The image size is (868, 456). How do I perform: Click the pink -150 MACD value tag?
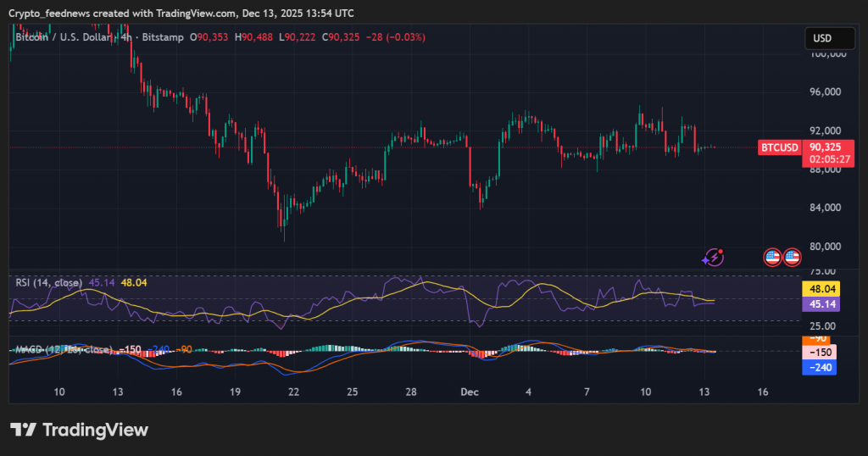(x=820, y=352)
